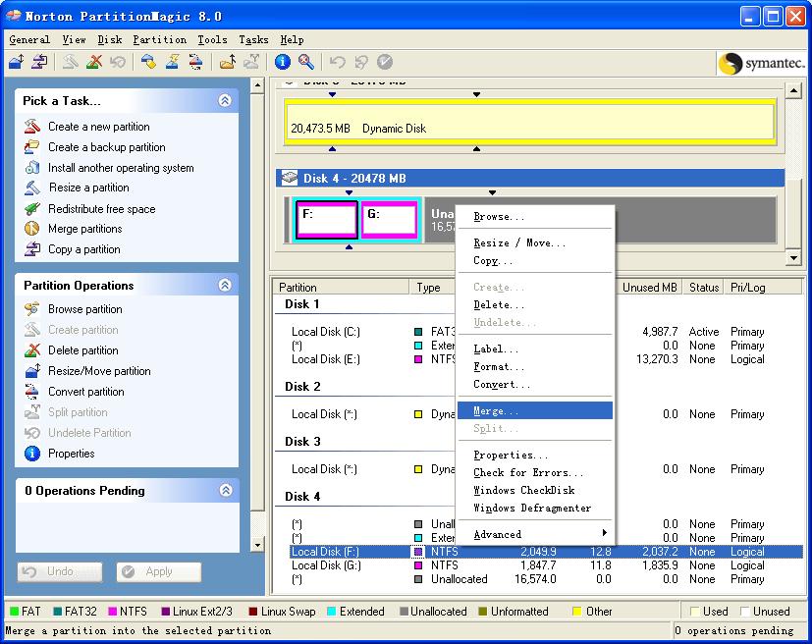Click the Install another operating system link

(x=121, y=168)
